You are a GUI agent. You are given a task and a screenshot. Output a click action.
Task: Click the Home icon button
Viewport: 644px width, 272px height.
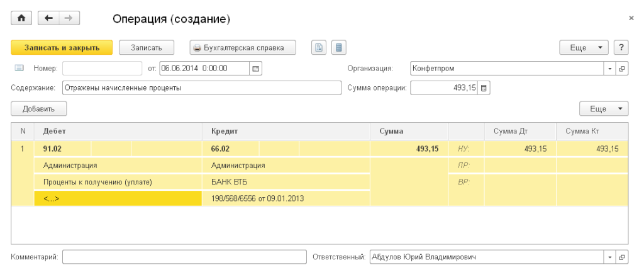(21, 19)
